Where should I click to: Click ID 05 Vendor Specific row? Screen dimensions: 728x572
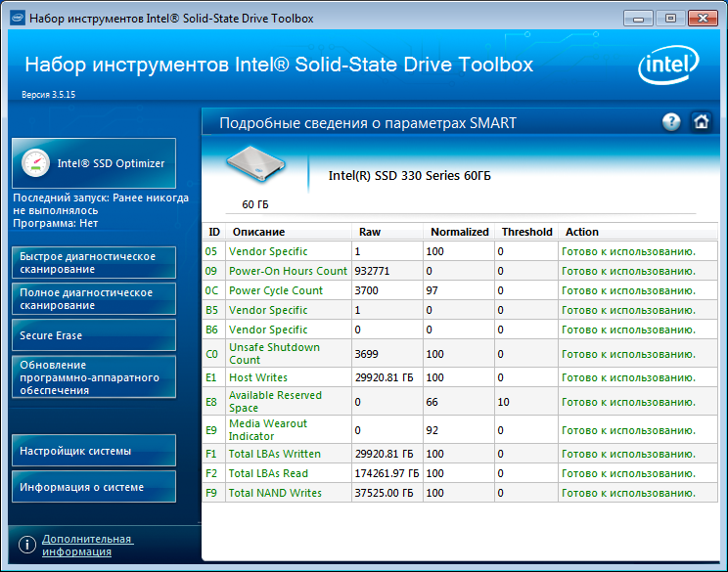460,251
